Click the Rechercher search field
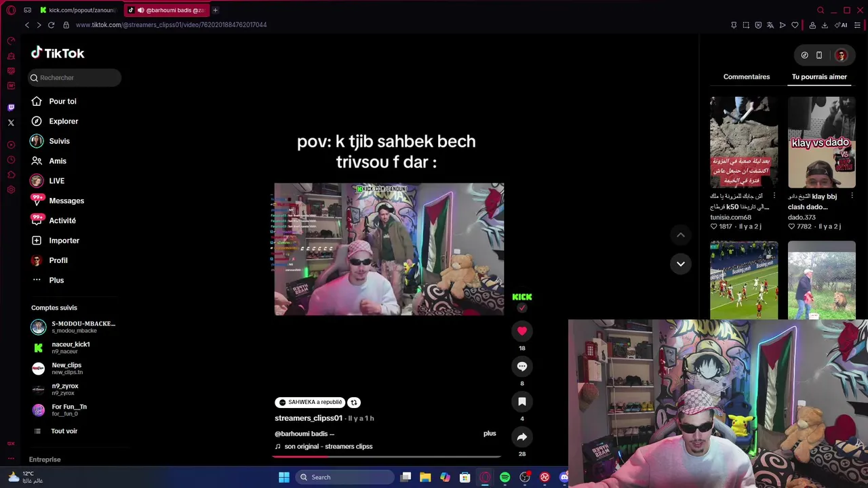Viewport: 868px width, 488px height. click(75, 77)
